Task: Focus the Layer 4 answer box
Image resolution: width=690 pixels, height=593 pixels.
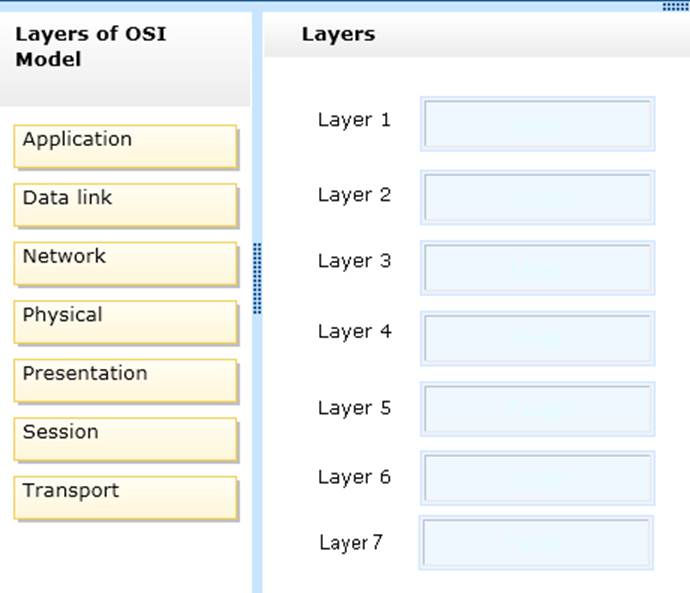Action: click(x=537, y=338)
